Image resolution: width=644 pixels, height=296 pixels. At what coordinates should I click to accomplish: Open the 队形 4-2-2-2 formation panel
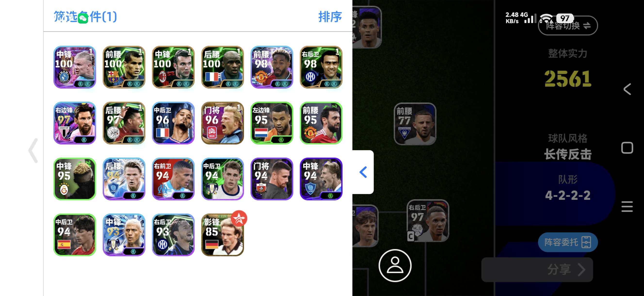(x=568, y=188)
